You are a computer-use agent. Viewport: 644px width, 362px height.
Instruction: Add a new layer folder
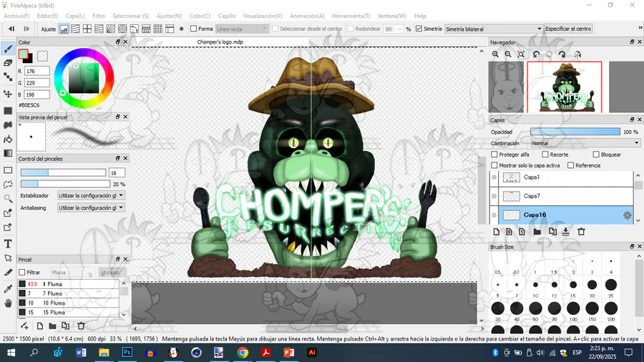click(537, 232)
